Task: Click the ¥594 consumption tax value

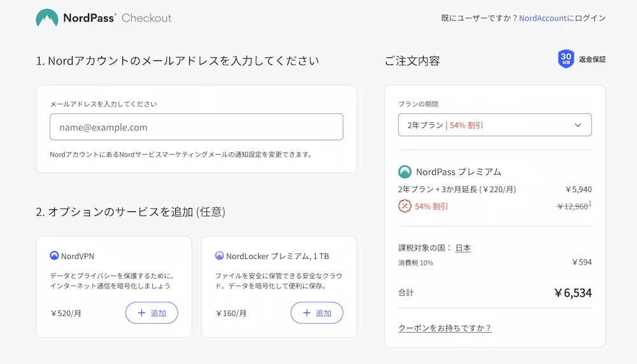Action: (x=582, y=262)
